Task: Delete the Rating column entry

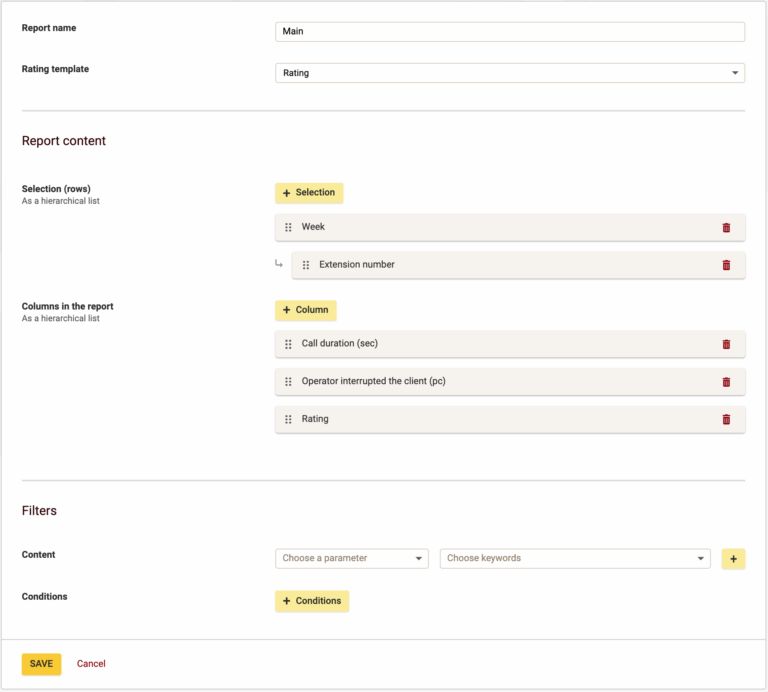Action: pyautogui.click(x=726, y=420)
